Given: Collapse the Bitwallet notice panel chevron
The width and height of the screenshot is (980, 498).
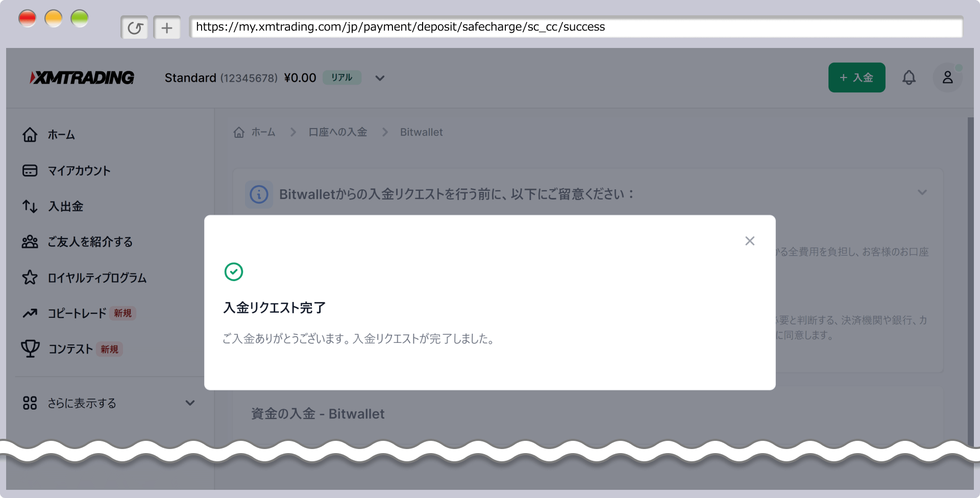Looking at the screenshot, I should 922,192.
